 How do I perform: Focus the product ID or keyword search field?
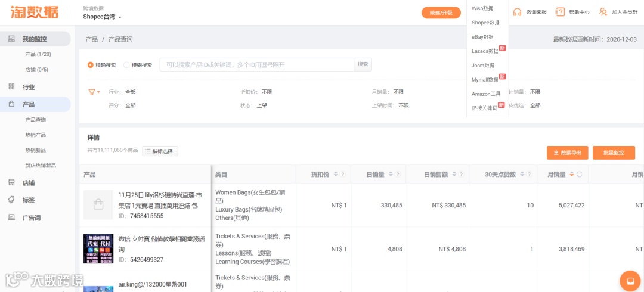pyautogui.click(x=256, y=65)
